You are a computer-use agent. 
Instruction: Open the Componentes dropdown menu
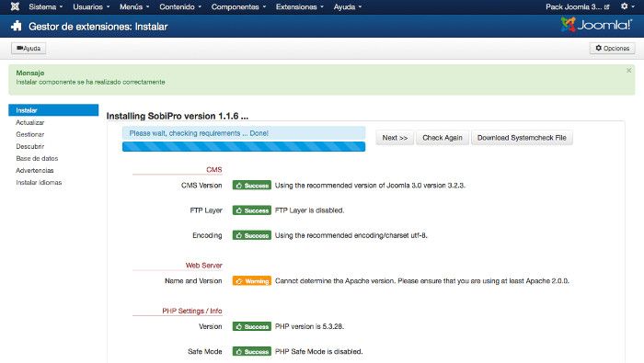click(238, 7)
